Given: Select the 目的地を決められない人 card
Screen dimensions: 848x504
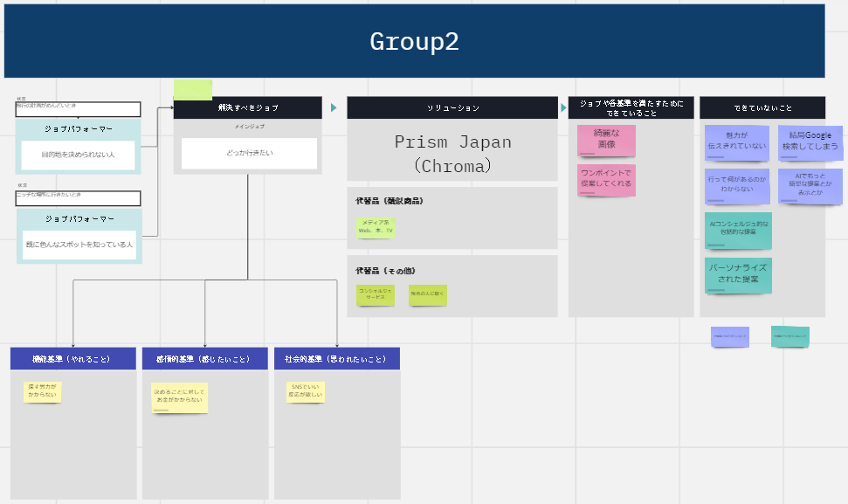Looking at the screenshot, I should point(79,155).
